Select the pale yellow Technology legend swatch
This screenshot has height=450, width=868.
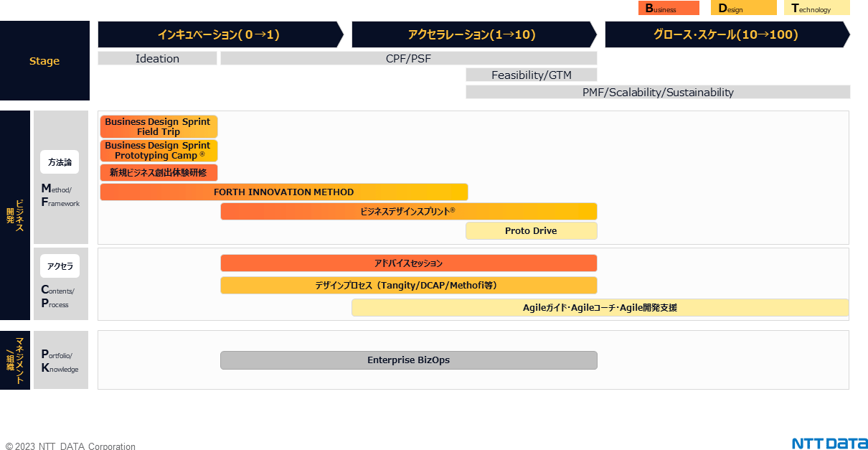[817, 8]
